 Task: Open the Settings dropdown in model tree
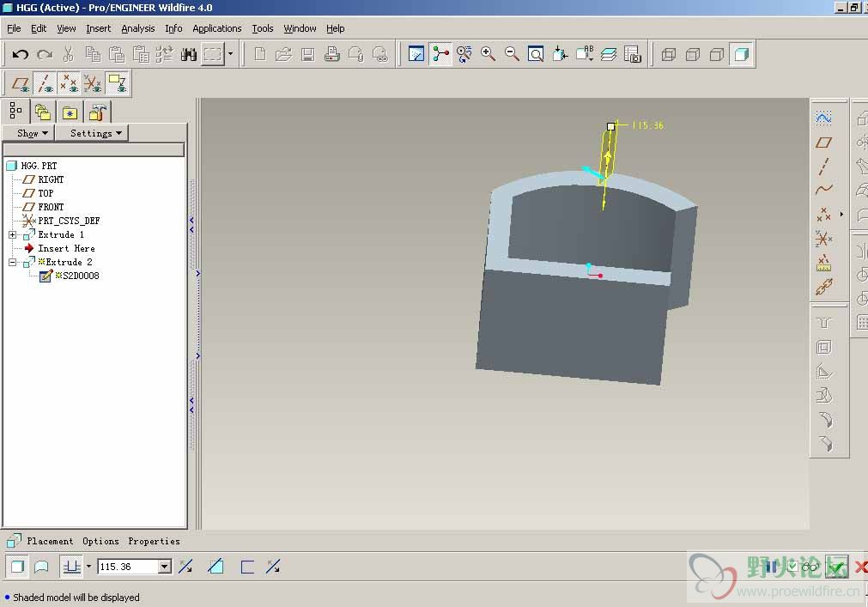click(91, 133)
